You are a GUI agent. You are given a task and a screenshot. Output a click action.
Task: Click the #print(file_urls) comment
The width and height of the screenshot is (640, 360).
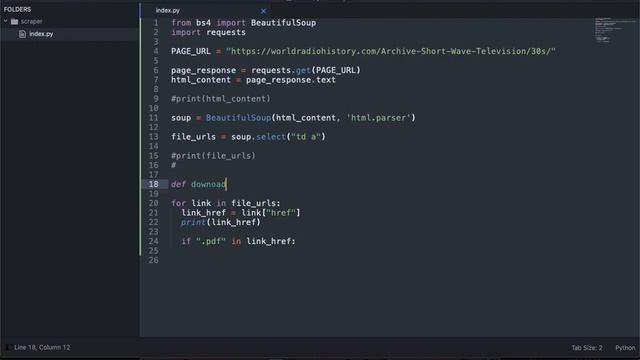click(x=213, y=156)
